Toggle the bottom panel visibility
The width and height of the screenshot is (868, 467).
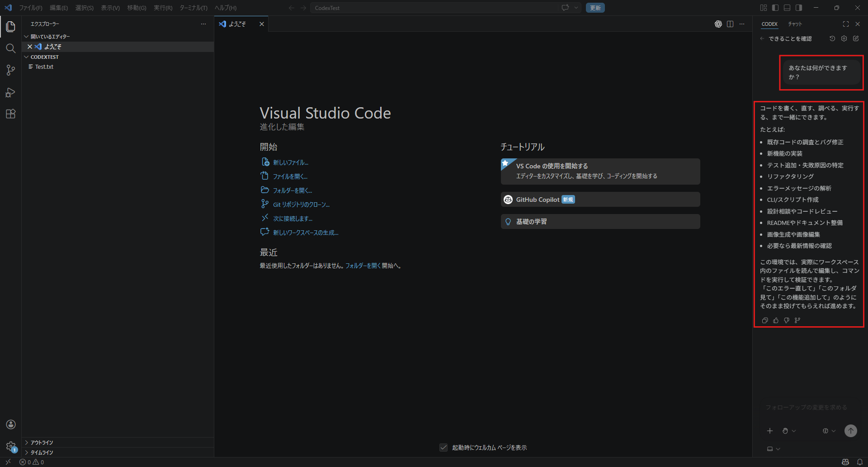point(787,8)
